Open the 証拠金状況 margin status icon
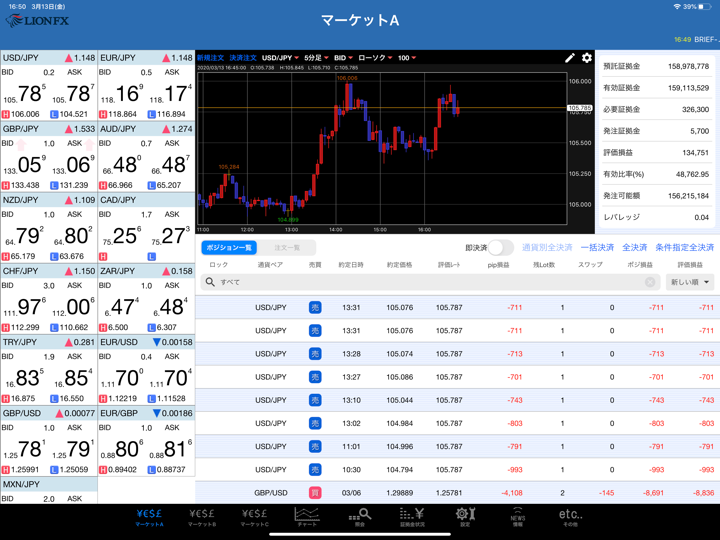Image resolution: width=720 pixels, height=540 pixels. [x=412, y=516]
